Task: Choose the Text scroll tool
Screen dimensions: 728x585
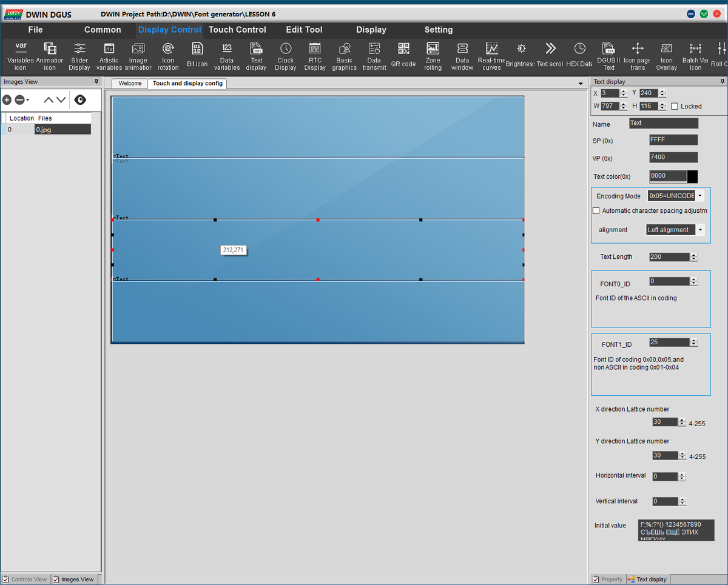Action: coord(550,55)
